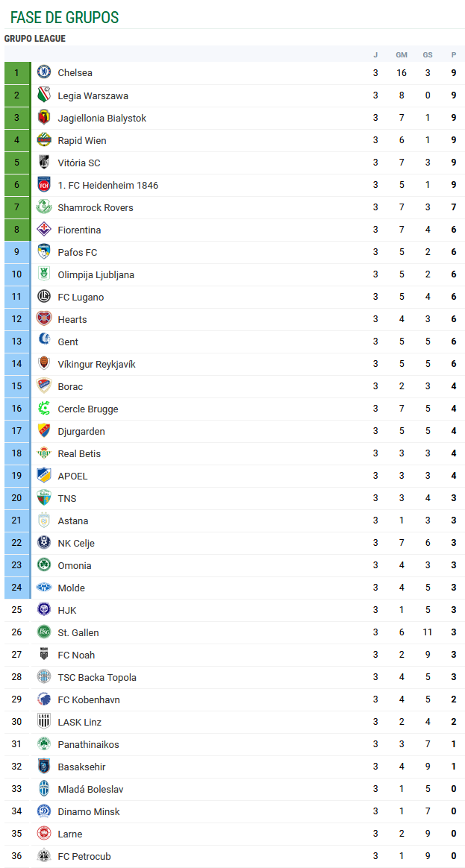The width and height of the screenshot is (465, 868).
Task: Click the Fiorentina club crest icon
Action: click(44, 230)
